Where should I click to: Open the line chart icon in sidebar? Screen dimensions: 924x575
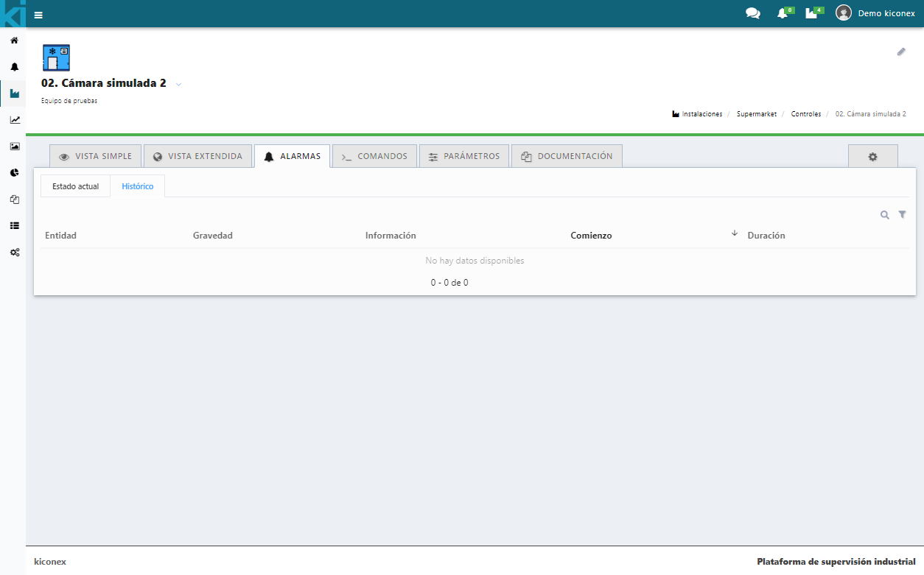coord(14,120)
